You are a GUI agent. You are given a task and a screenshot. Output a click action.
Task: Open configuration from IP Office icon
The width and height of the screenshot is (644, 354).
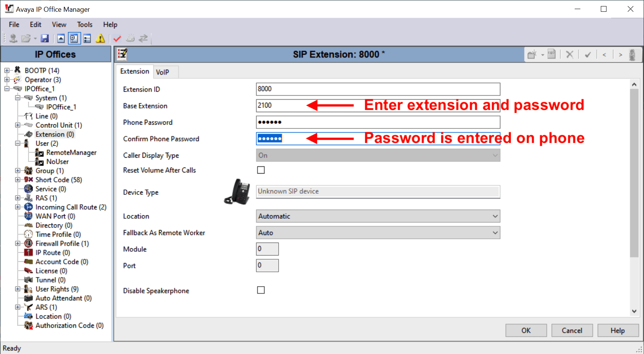(x=13, y=38)
